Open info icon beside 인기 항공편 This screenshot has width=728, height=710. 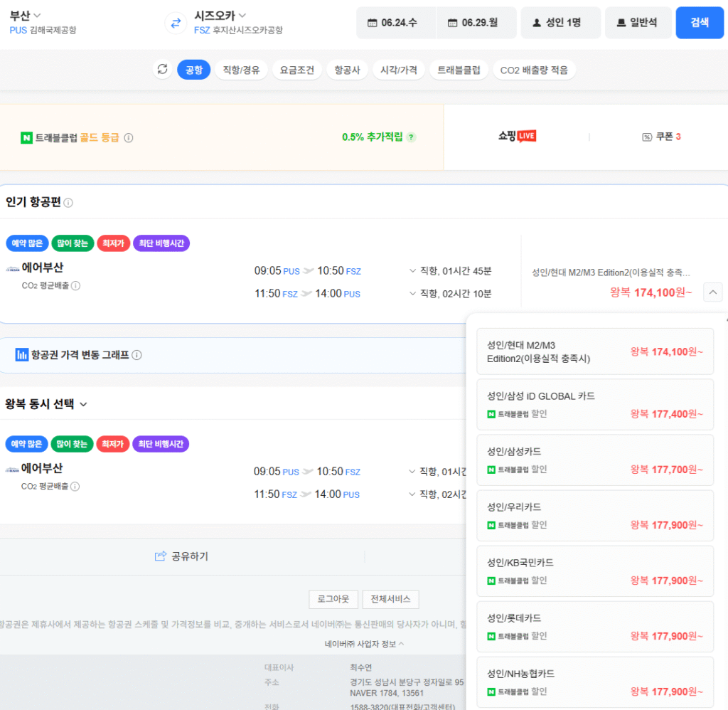point(68,203)
